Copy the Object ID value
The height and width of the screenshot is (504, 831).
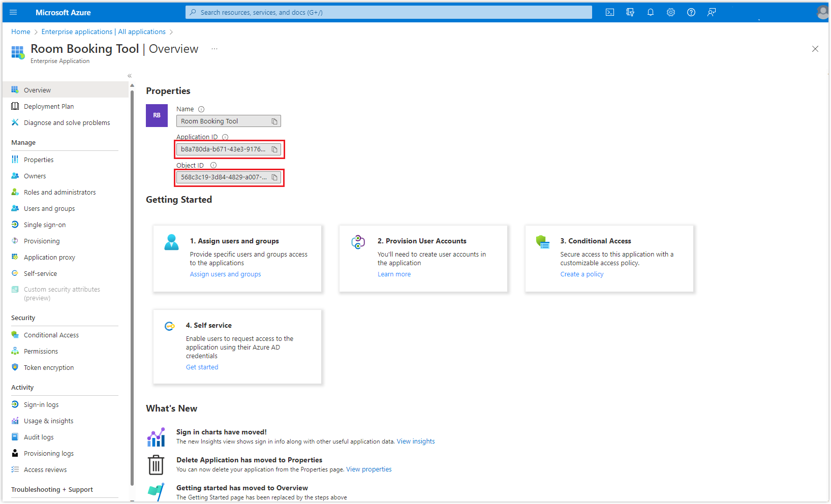coord(274,177)
